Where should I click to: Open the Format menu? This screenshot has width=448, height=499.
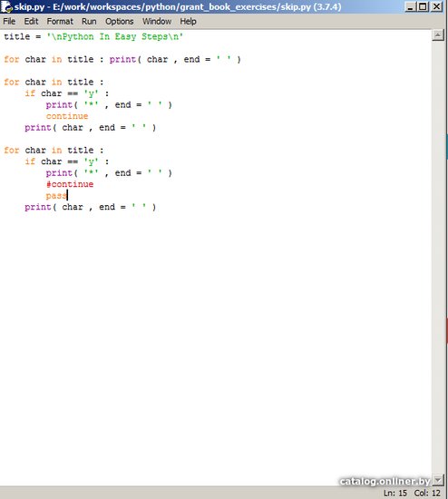[60, 22]
